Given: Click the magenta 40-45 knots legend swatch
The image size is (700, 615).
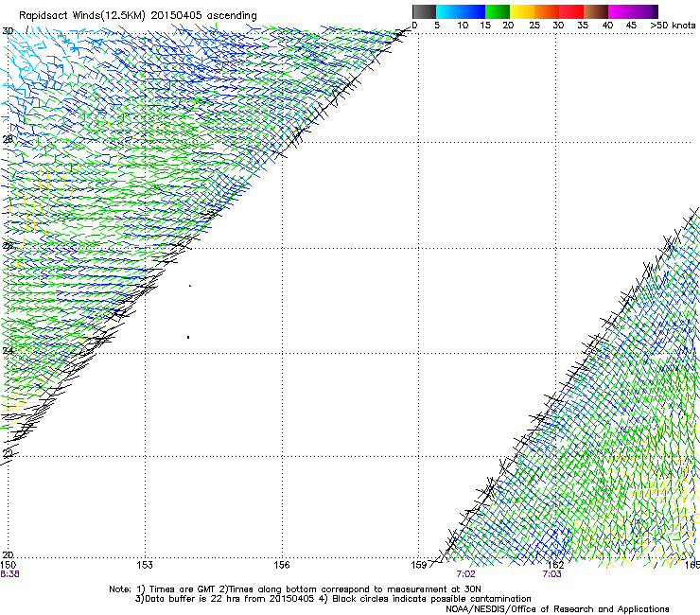Looking at the screenshot, I should [621, 11].
